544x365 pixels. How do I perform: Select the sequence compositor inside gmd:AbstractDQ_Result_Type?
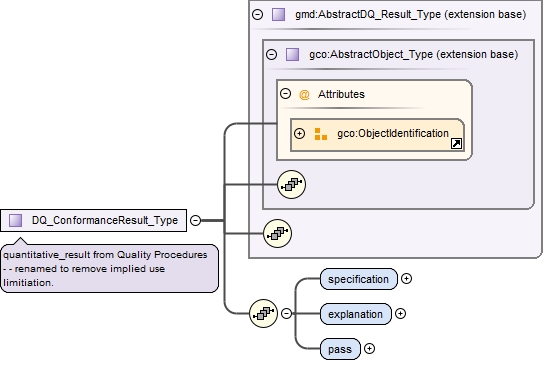coord(278,234)
